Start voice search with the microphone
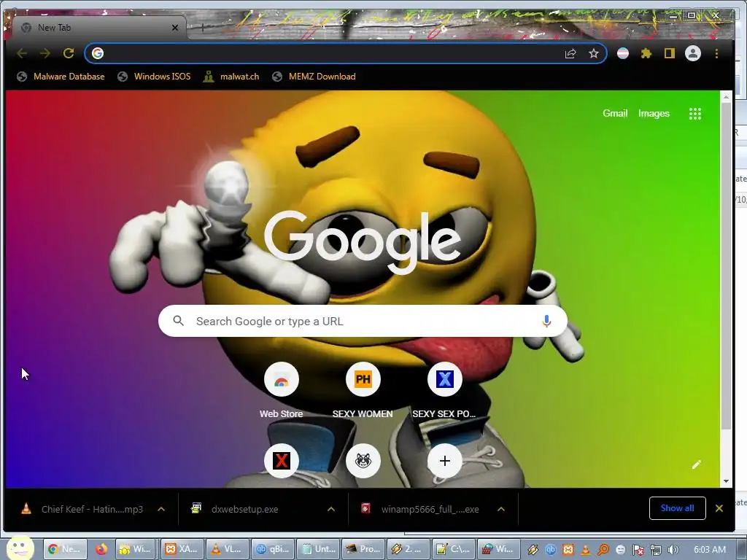This screenshot has width=747, height=560. 546,322
